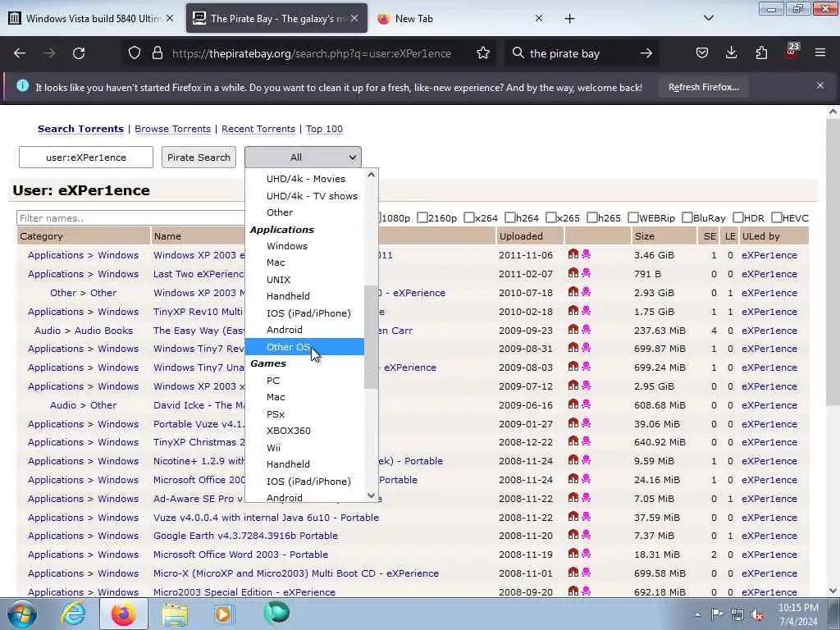Screen dimensions: 840x630
Task: Click the Refresh Firefox... button
Action: 703,87
